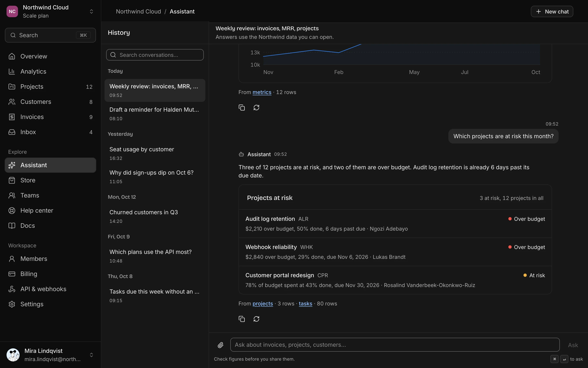Image resolution: width=588 pixels, height=368 pixels.
Task: Open Which plans use the API conversation
Action: pos(155,256)
